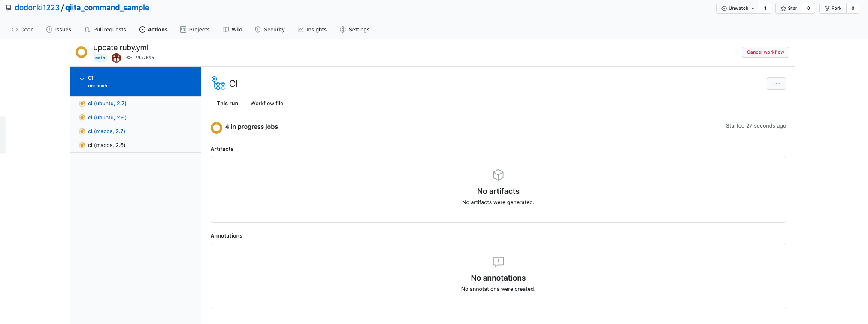Click the Settings tab's gear icon
Screen dimensions: 868x324
pyautogui.click(x=343, y=30)
